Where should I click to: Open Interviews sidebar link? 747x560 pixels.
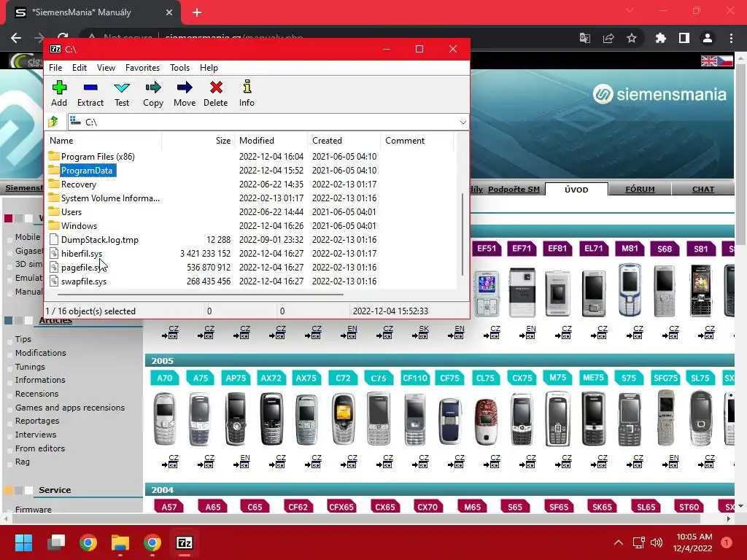click(36, 435)
